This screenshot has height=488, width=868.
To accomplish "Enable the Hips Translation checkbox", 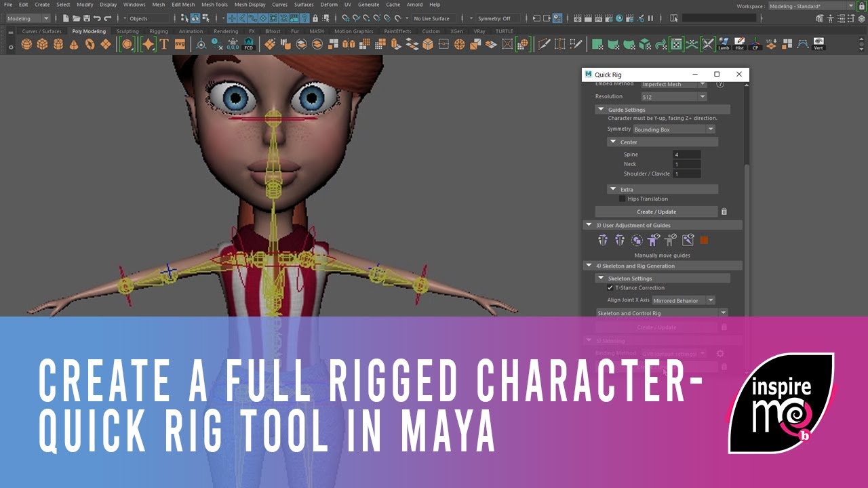I will coord(623,199).
